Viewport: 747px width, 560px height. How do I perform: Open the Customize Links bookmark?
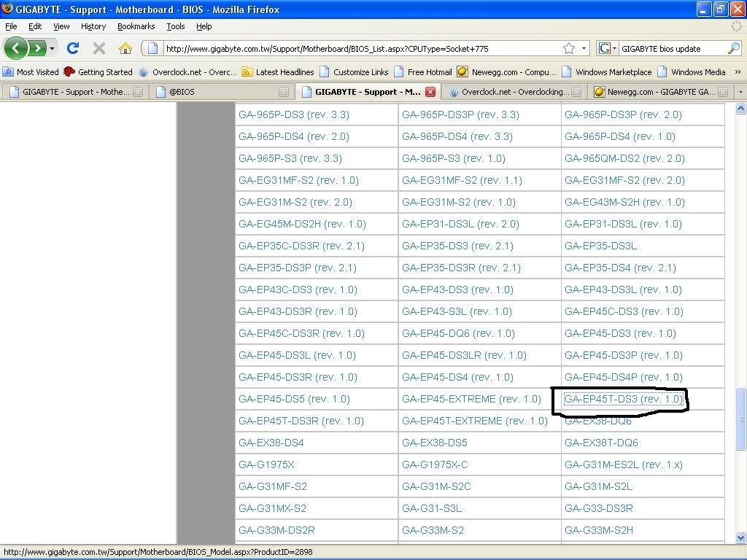(x=354, y=72)
